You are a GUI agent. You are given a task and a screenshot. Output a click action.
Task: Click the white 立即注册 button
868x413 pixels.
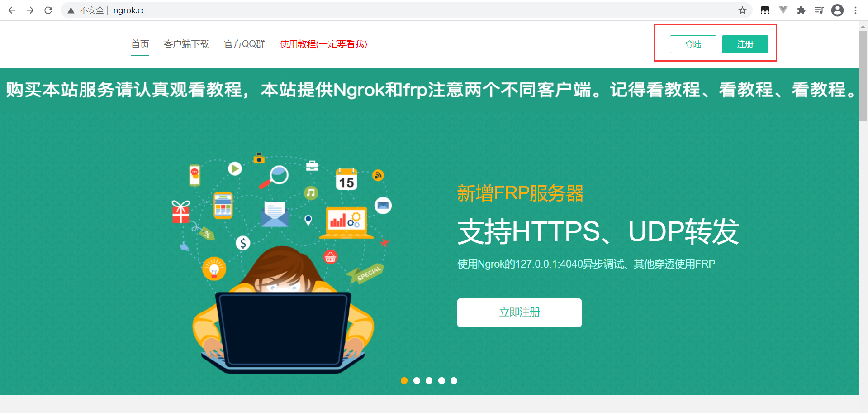click(519, 312)
